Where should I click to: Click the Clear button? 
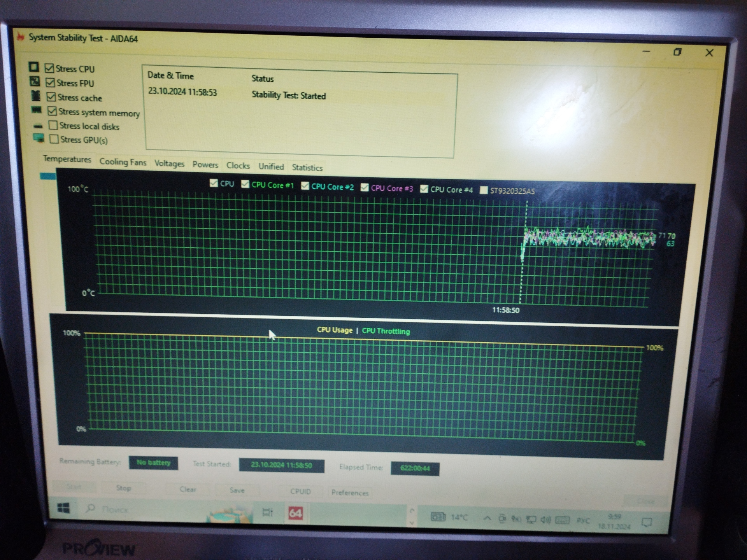188,490
